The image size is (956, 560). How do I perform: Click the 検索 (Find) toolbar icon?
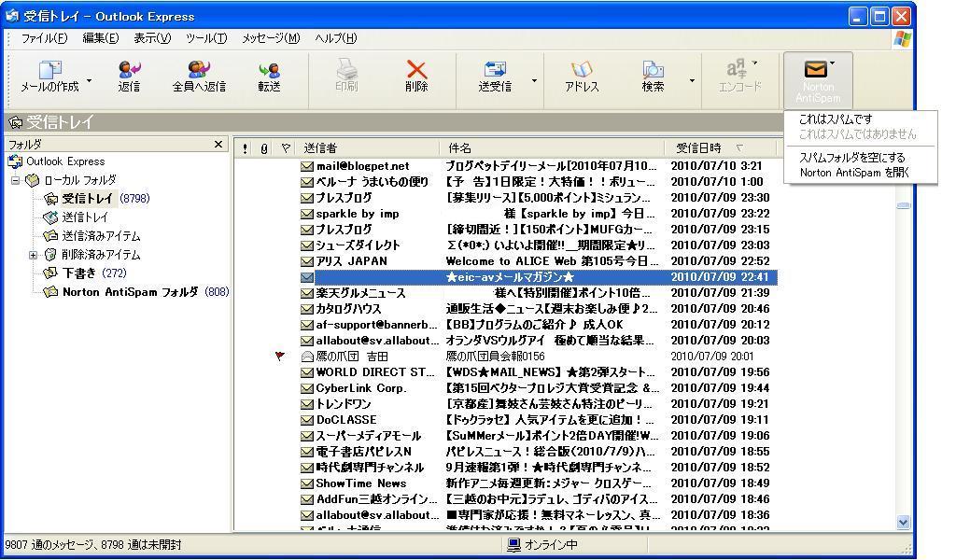coord(653,70)
